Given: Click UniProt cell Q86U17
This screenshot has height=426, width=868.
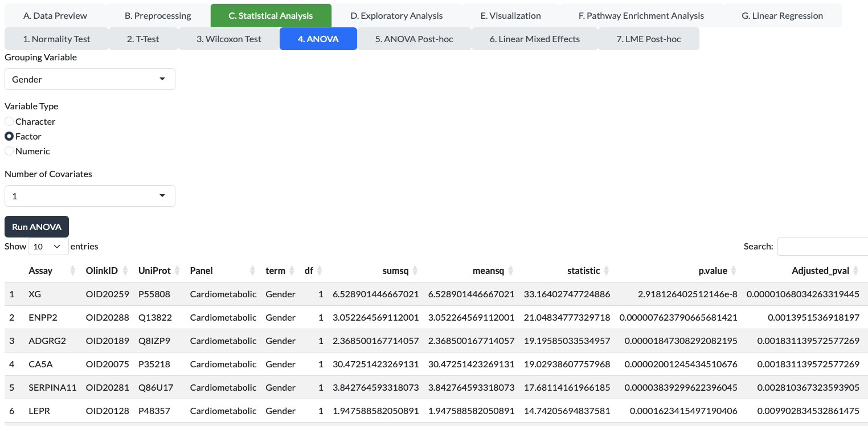Looking at the screenshot, I should point(159,388).
